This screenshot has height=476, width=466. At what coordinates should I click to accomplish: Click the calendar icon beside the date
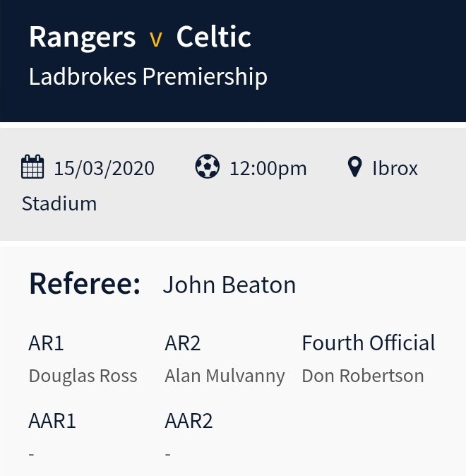[x=33, y=167]
